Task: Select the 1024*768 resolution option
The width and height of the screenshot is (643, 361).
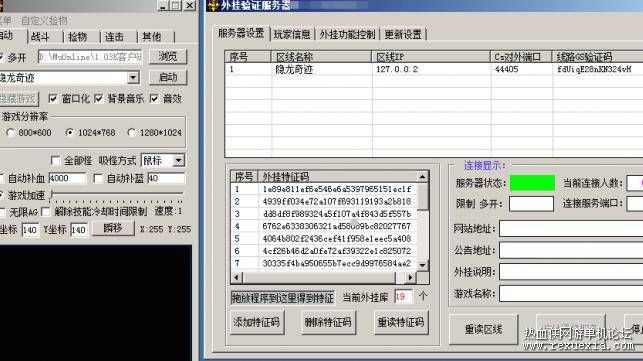Action: [x=70, y=133]
